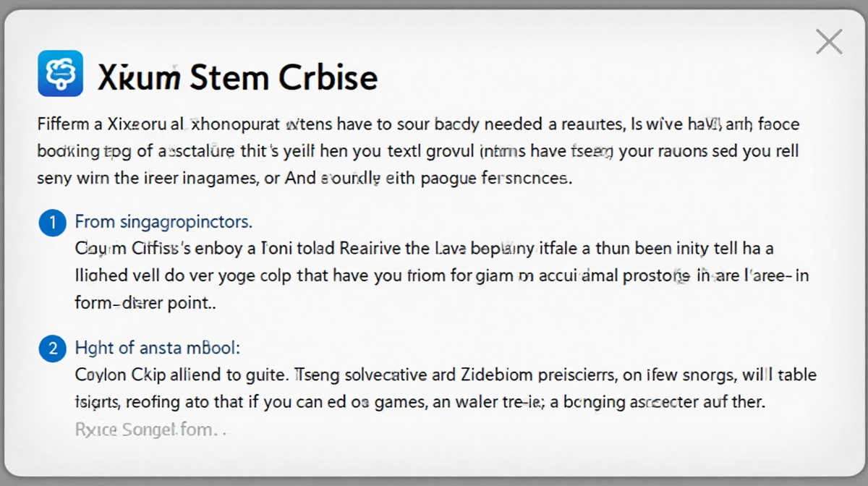Click the line starting "isigrts, reofing ato"
This screenshot has width=868, height=486.
[421, 402]
